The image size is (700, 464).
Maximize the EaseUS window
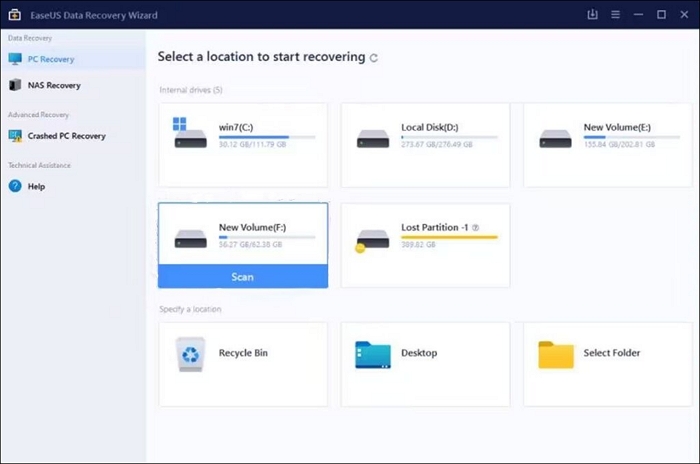[661, 15]
